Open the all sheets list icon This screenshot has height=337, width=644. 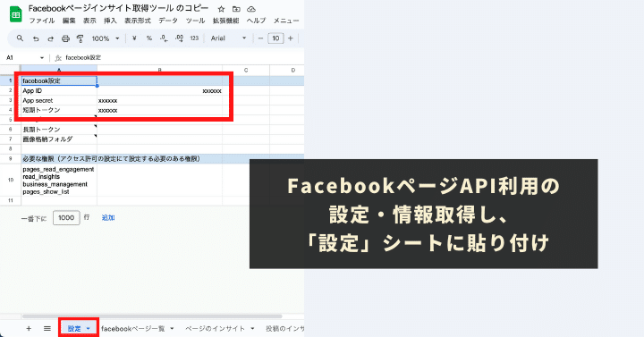click(47, 328)
